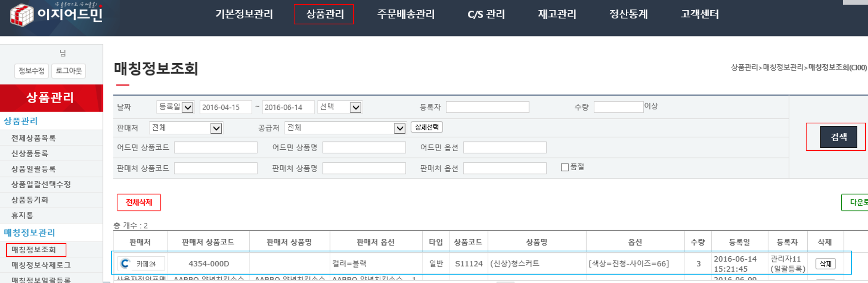Click the 카페24 seller icon in first row
The image size is (868, 283).
click(x=125, y=264)
